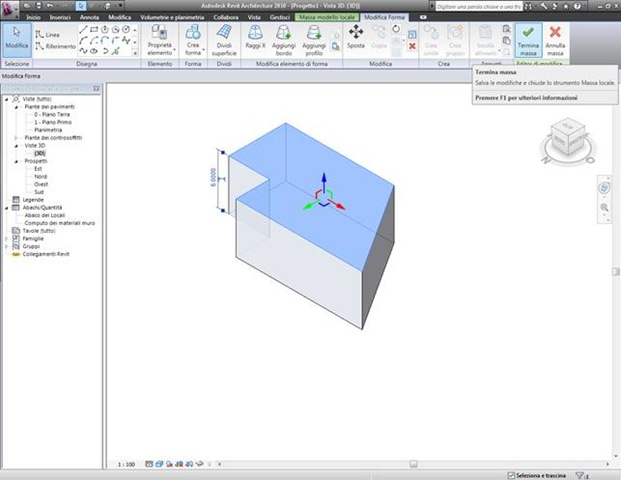Click the open folder icon in quick access toolbar
This screenshot has width=621, height=480.
tap(27, 6)
